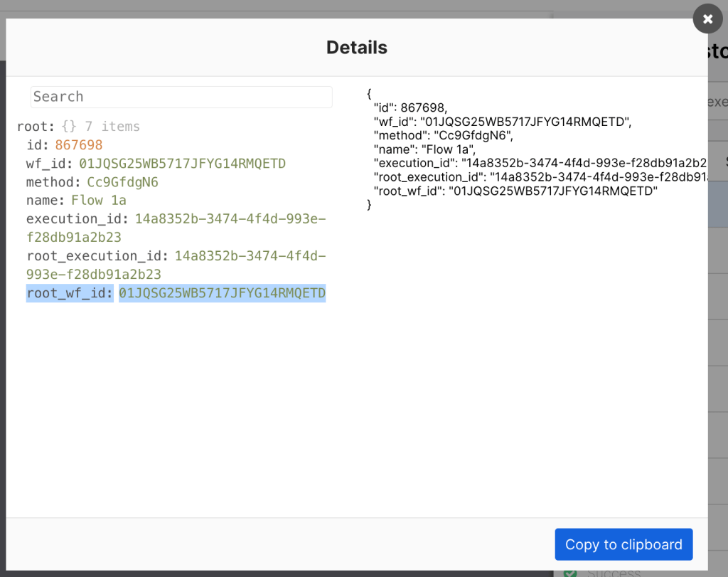Image resolution: width=728 pixels, height=577 pixels.
Task: Select the id key in the tree
Action: 36,145
